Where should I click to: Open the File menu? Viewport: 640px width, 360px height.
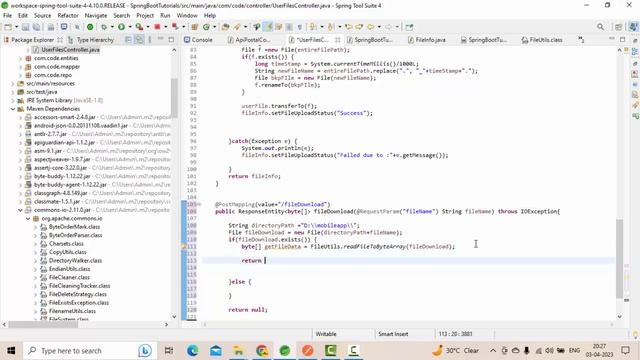(x=7, y=16)
